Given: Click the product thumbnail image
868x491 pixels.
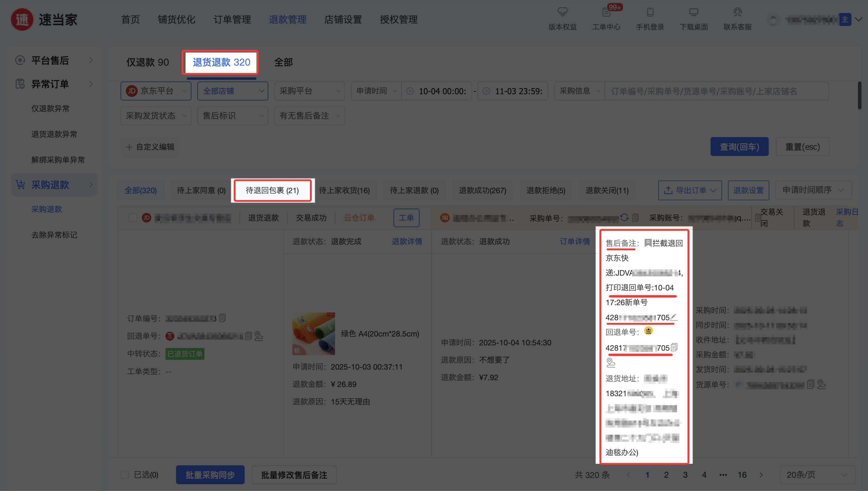Looking at the screenshot, I should 313,334.
